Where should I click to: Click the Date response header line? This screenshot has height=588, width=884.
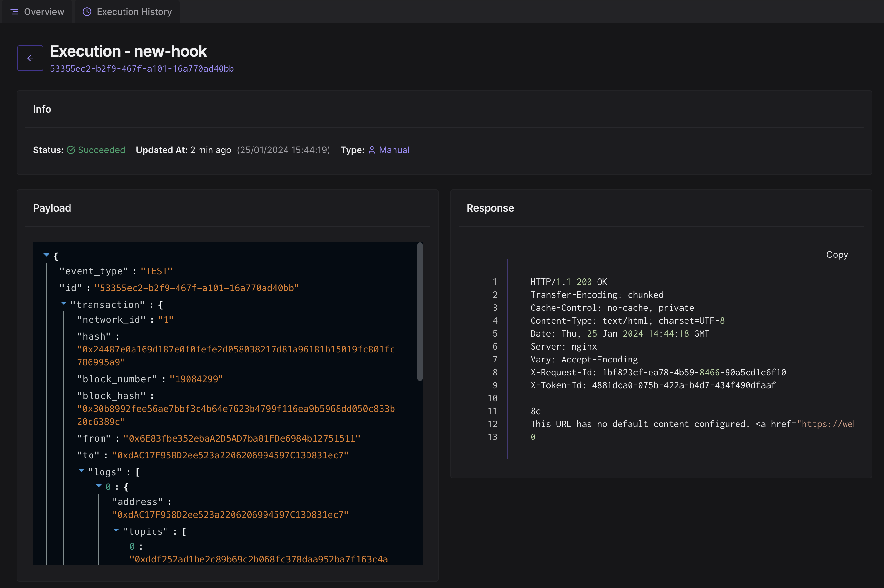pos(620,334)
